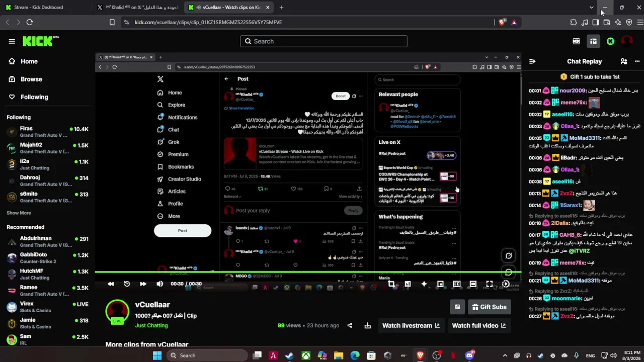The width and height of the screenshot is (644, 362).
Task: Share the clip
Action: (350, 326)
